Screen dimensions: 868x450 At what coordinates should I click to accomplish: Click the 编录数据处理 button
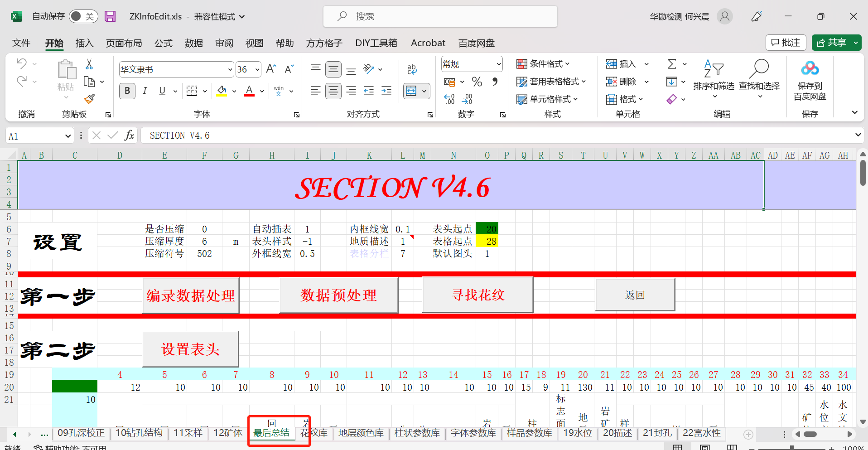(x=191, y=295)
